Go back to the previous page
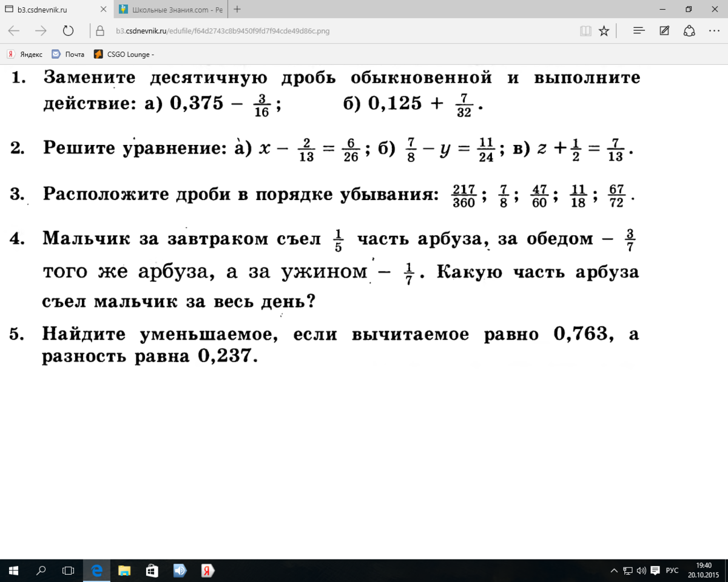 click(x=14, y=31)
